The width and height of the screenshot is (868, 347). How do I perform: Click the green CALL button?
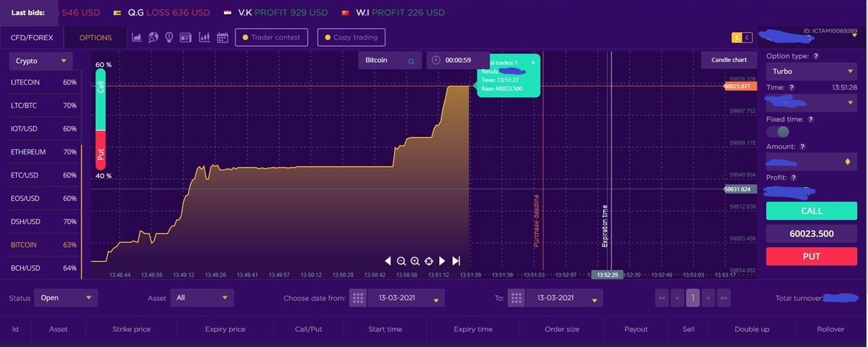coord(811,211)
